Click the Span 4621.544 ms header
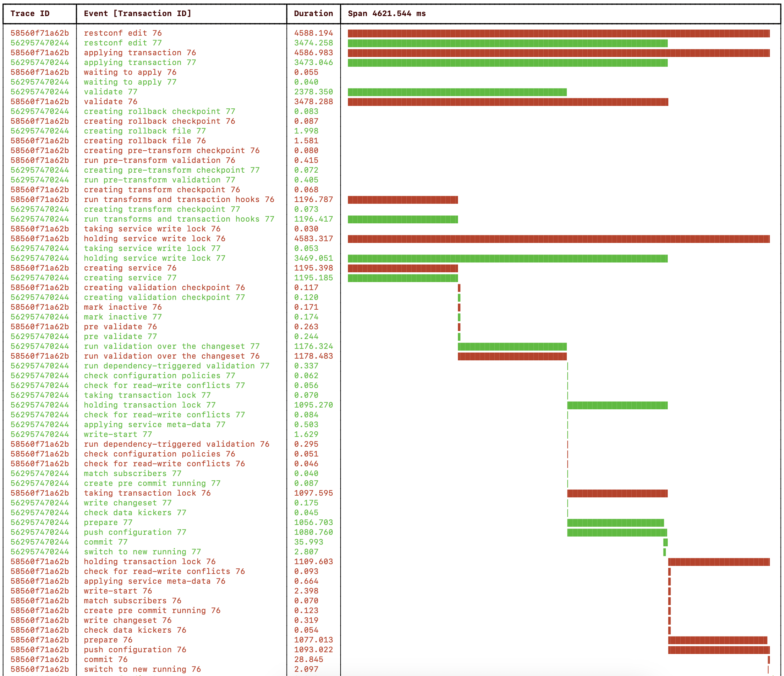 (386, 14)
